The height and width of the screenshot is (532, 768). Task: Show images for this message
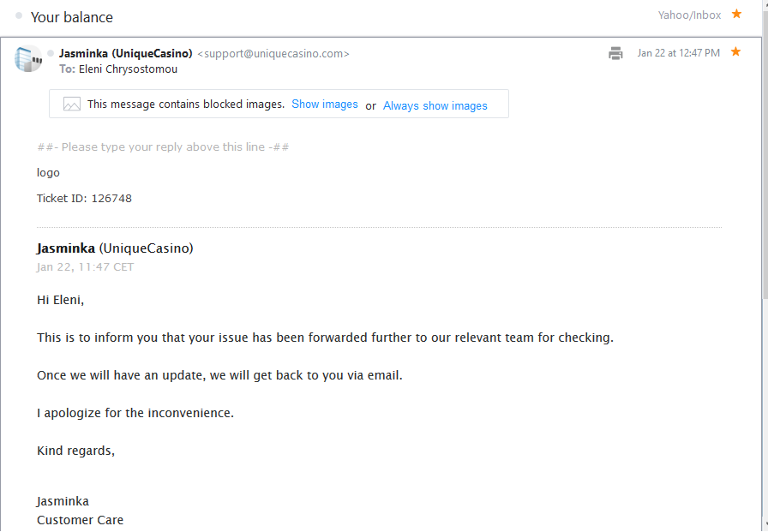pyautogui.click(x=325, y=105)
